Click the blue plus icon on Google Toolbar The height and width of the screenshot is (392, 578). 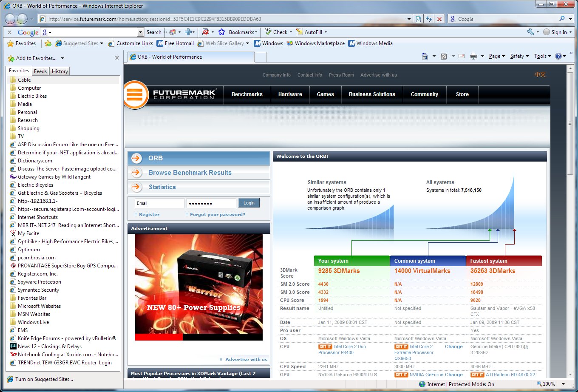click(188, 32)
